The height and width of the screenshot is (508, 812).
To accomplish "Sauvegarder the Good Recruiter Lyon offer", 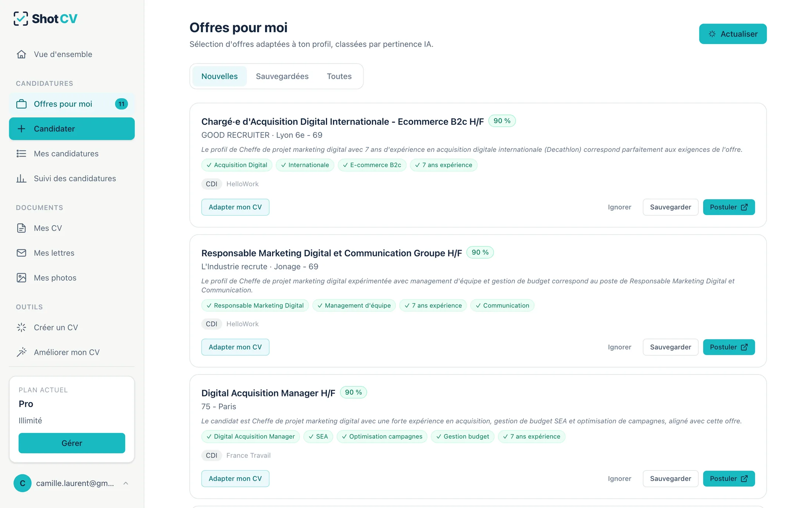I will pyautogui.click(x=670, y=207).
